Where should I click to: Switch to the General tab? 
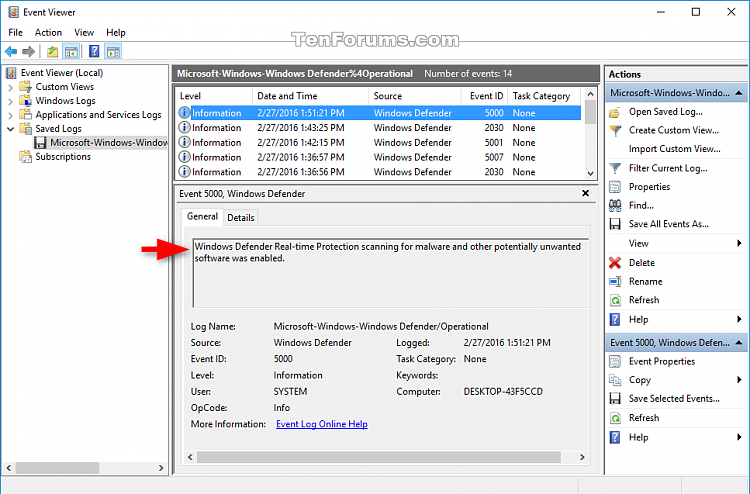(x=202, y=216)
